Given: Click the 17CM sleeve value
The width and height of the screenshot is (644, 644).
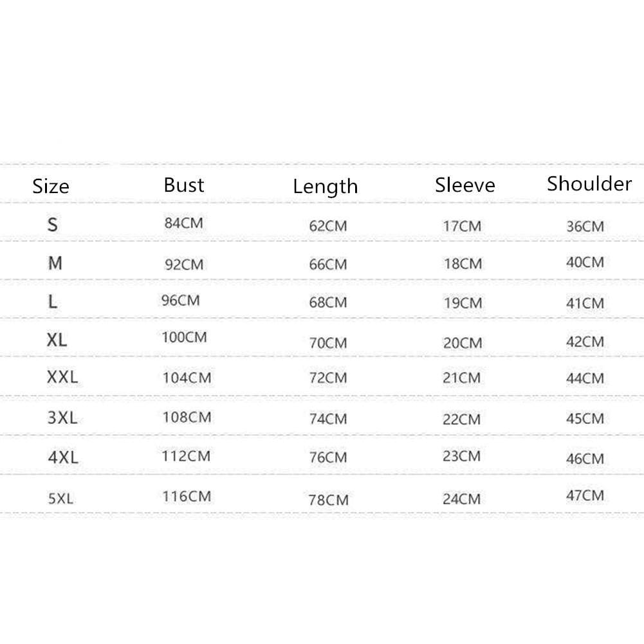Looking at the screenshot, I should 462,226.
